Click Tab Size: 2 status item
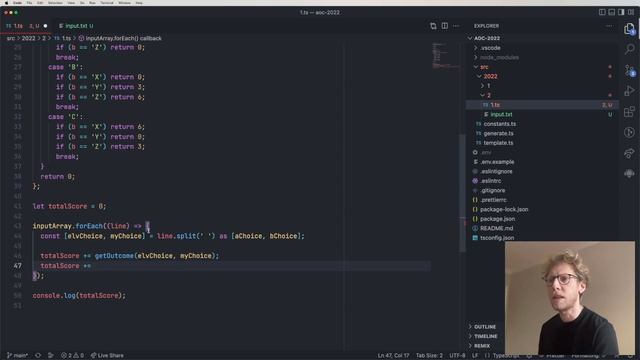This screenshot has height=360, width=640. 429,356
